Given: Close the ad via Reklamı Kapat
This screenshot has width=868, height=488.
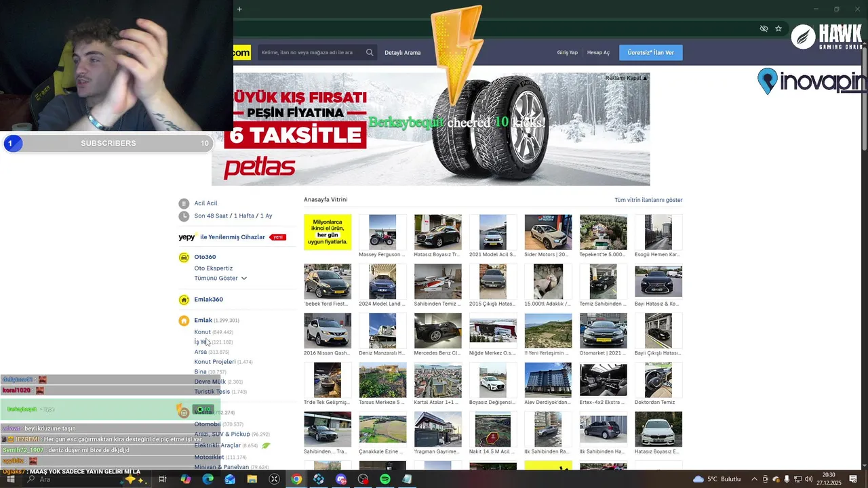Looking at the screenshot, I should pyautogui.click(x=626, y=78).
